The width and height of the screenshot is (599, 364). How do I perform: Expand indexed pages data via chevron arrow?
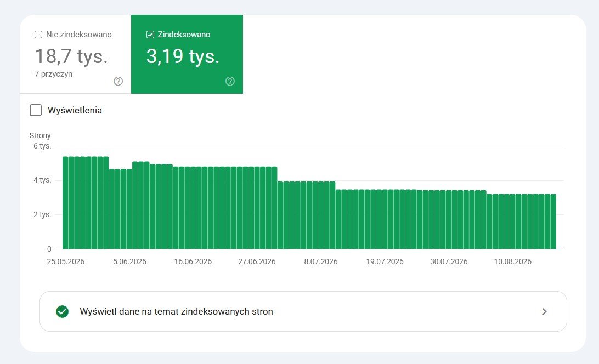(544, 312)
